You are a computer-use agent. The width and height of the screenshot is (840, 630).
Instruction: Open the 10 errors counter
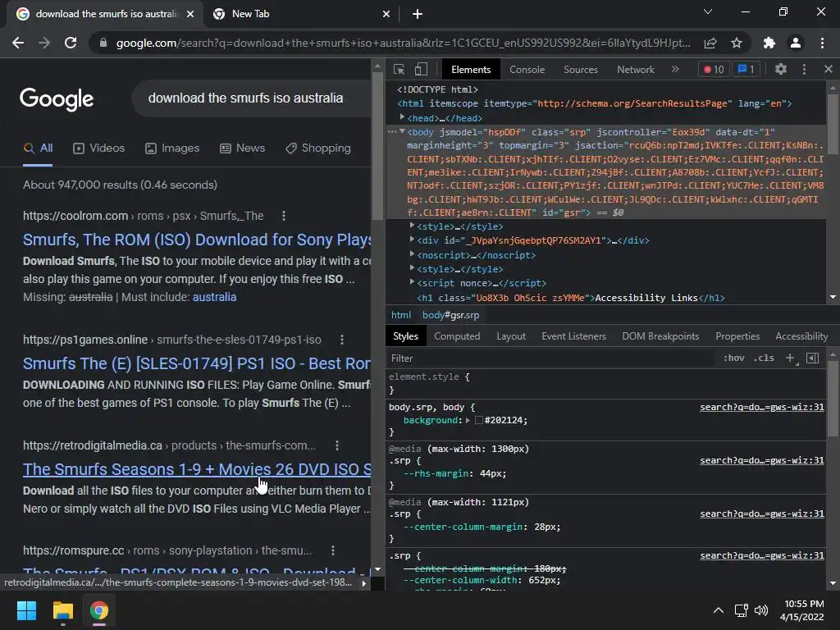click(x=714, y=69)
